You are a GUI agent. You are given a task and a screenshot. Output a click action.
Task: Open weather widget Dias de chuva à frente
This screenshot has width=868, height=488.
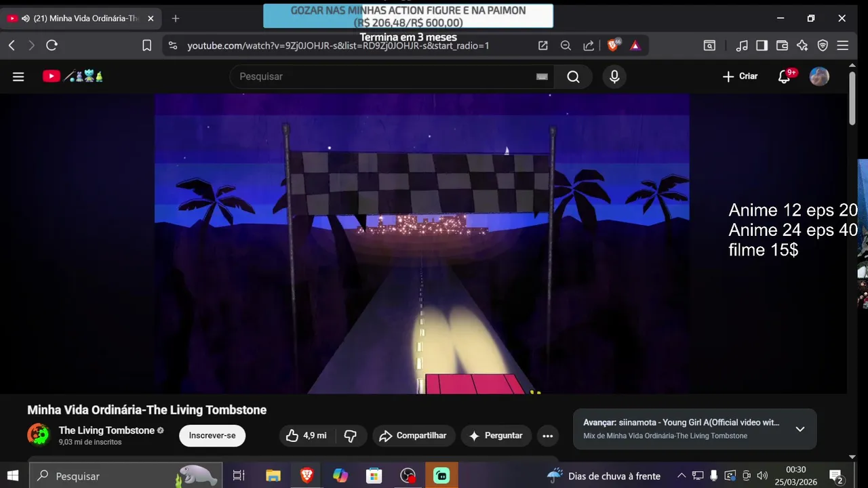604,476
